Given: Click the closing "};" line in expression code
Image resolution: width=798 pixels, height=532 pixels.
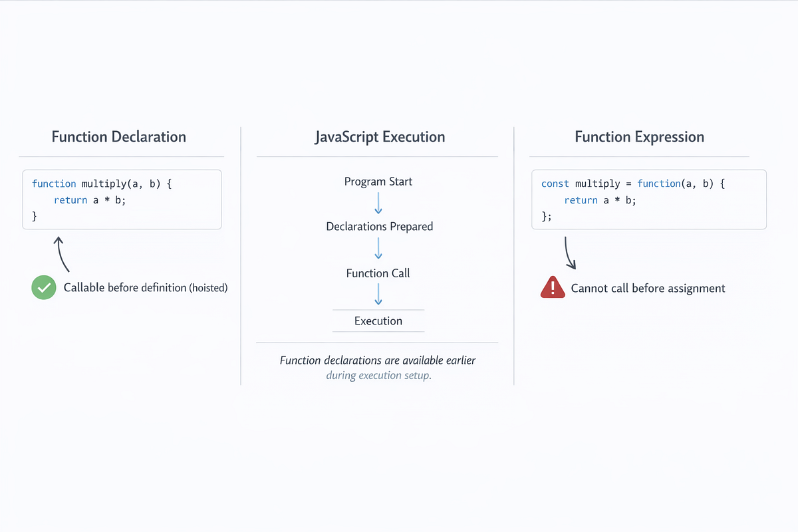Looking at the screenshot, I should [547, 217].
